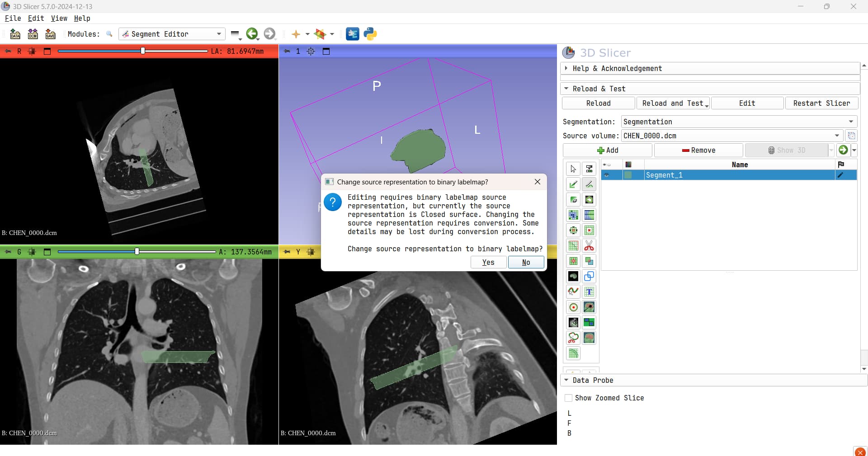
Task: Toggle the orange crosshair toolbar icon
Action: coord(296,34)
